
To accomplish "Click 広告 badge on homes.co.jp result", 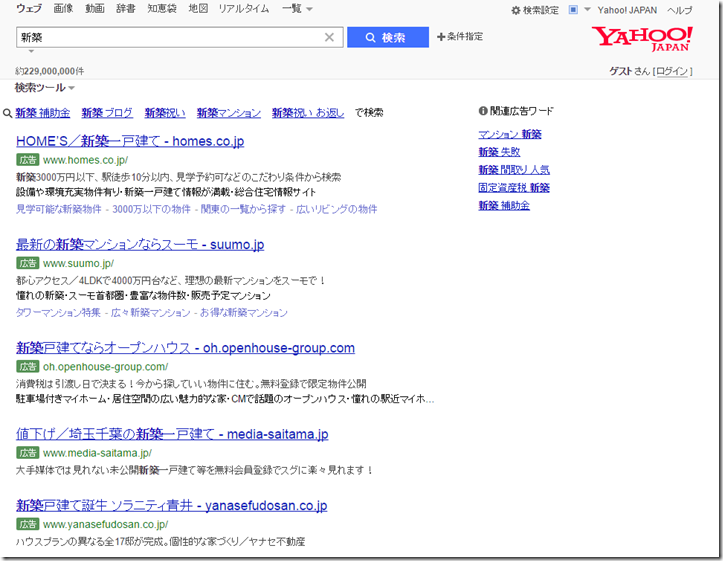I will click(x=28, y=160).
